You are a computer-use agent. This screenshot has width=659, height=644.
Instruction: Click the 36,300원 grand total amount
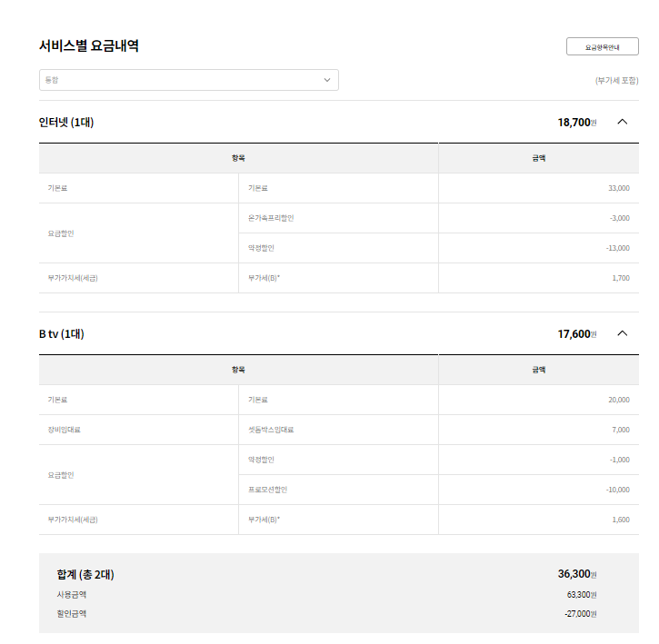[x=576, y=574]
